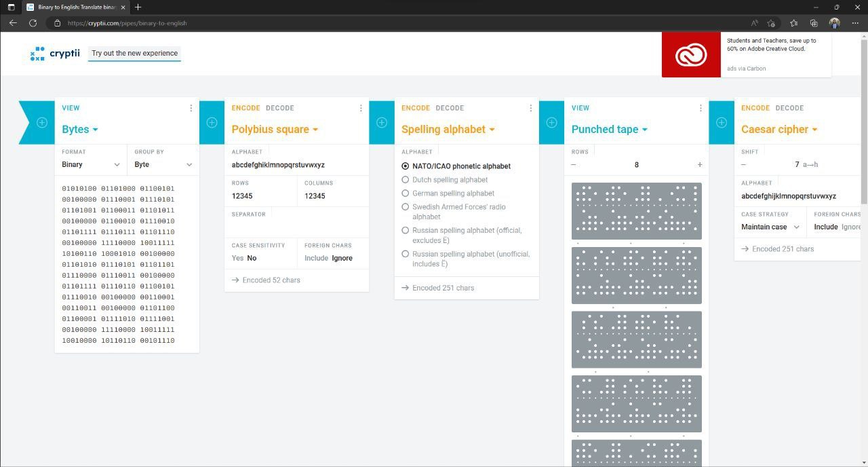Add a brick before Caesar cipher
The height and width of the screenshot is (467, 868).
(722, 123)
